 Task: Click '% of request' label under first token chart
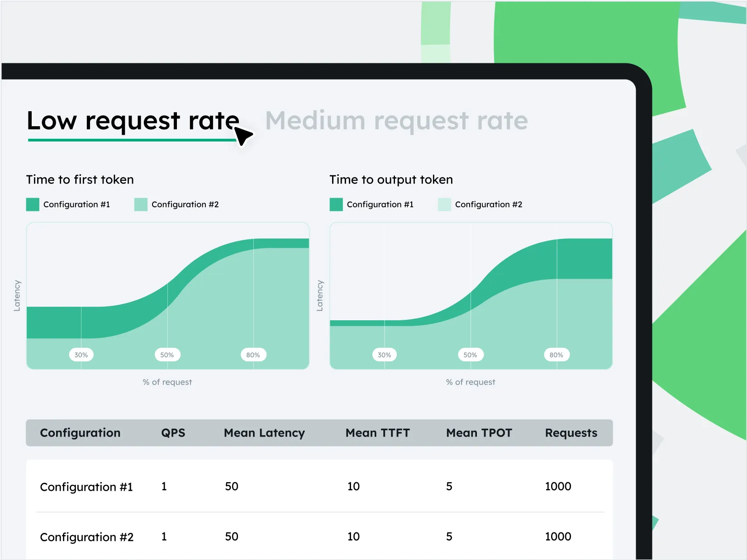[167, 382]
